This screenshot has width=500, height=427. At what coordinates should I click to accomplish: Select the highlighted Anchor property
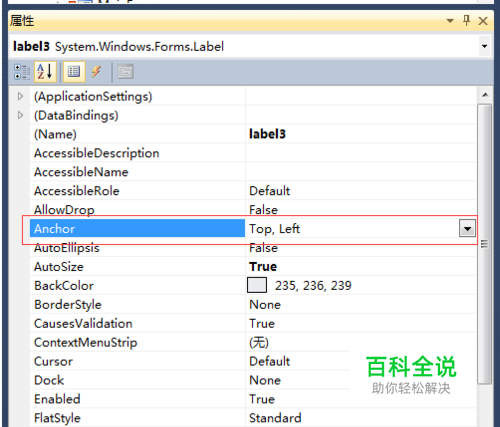click(137, 229)
